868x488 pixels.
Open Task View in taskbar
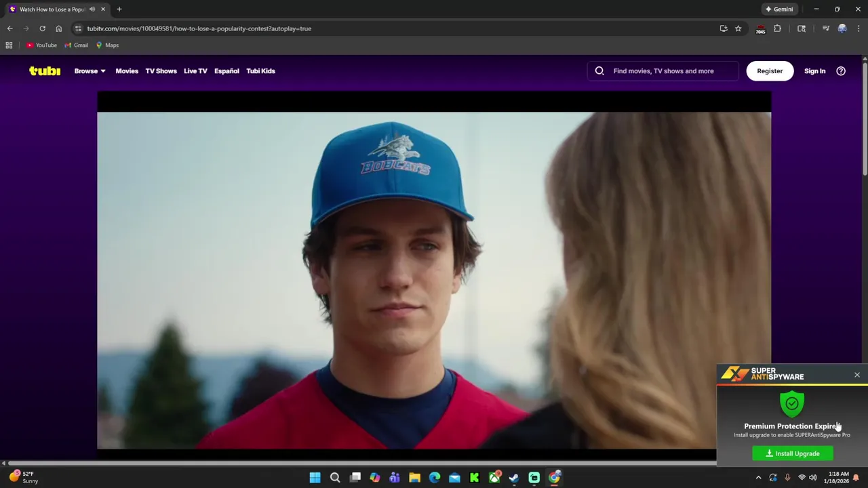[355, 478]
